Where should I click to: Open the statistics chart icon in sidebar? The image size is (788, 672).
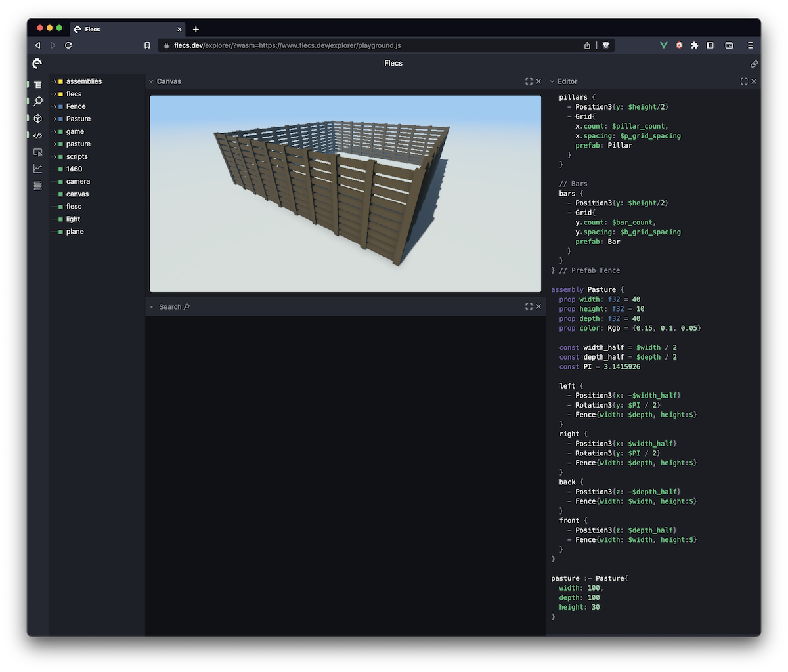pos(38,169)
